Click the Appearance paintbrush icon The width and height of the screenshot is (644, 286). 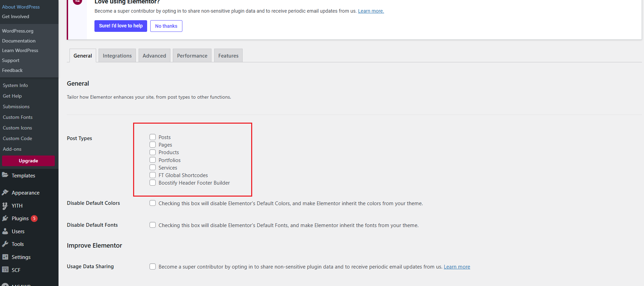click(x=5, y=192)
